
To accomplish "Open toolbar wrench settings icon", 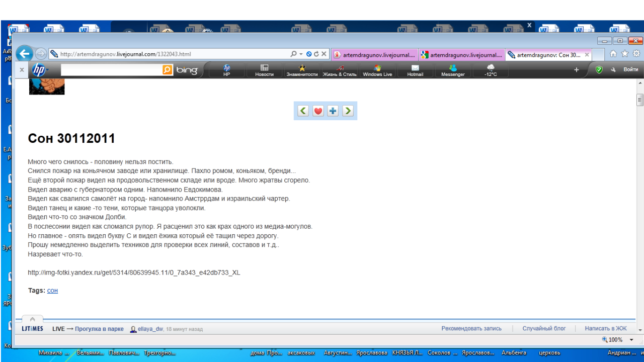I will (613, 70).
